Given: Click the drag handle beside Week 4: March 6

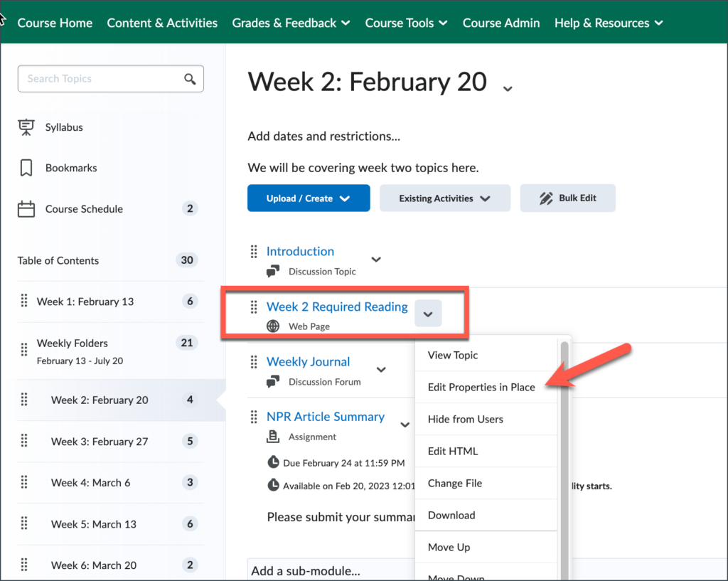Looking at the screenshot, I should 24,482.
